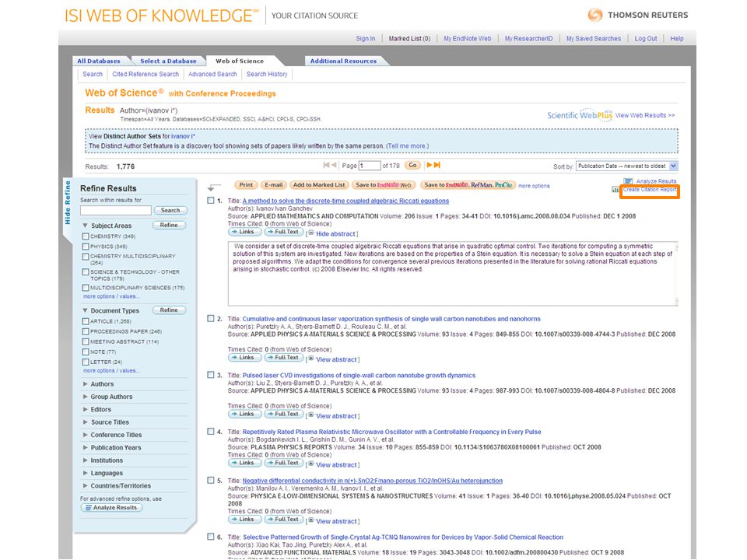Open the Additional Resources tab
747x560 pixels.
click(343, 61)
